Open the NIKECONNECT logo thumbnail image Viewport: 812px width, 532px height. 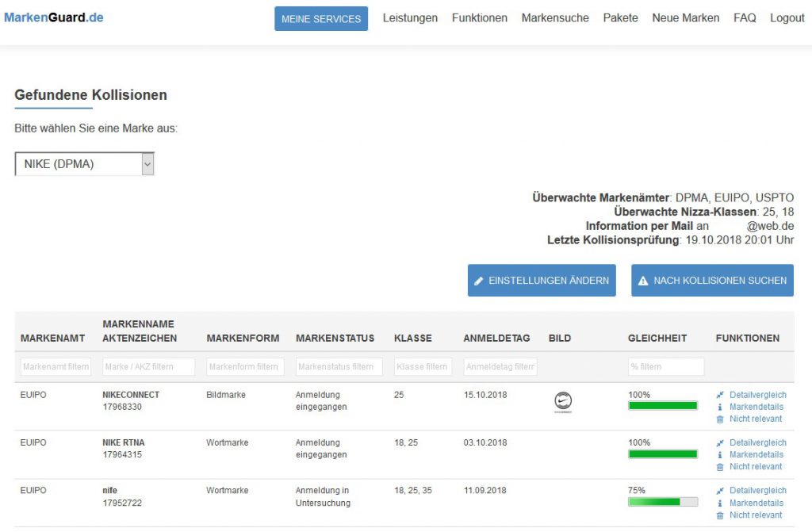click(x=563, y=402)
